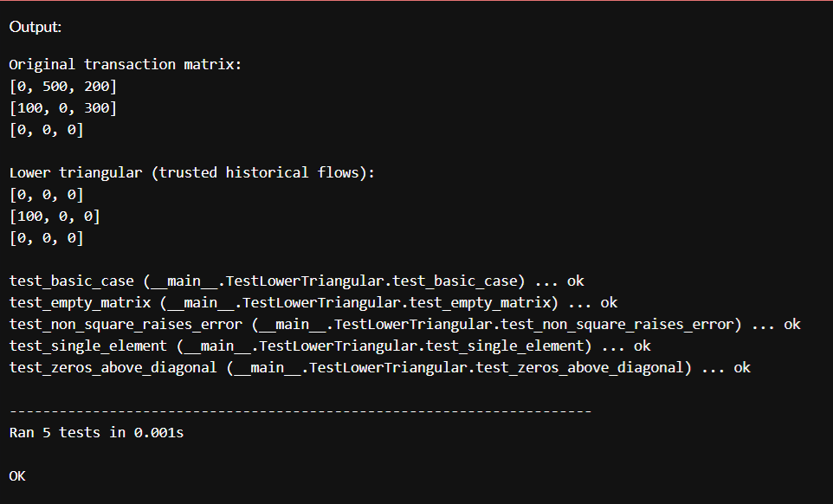Click last row of the original transaction matrix
This screenshot has width=833, height=504.
(46, 130)
